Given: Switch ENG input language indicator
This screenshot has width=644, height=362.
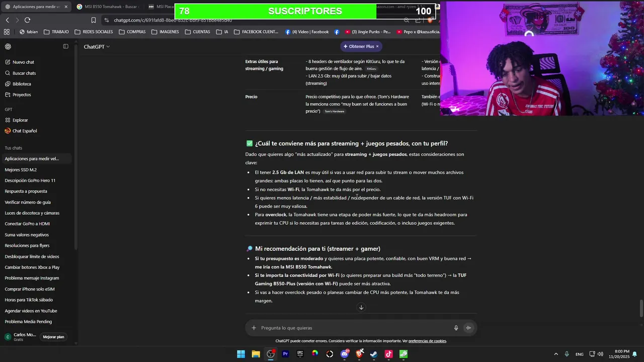Looking at the screenshot, I should tap(580, 354).
